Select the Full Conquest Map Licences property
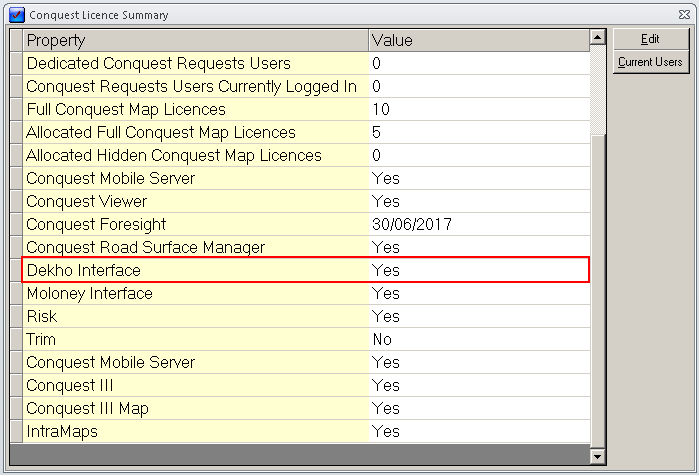Viewport: 699px width, 475px height. pyautogui.click(x=196, y=110)
